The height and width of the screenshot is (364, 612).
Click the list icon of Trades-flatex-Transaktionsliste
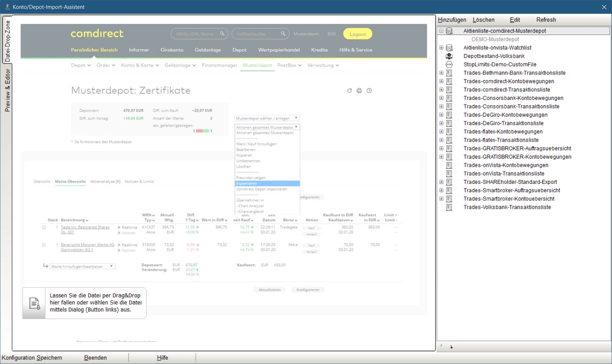tap(449, 140)
